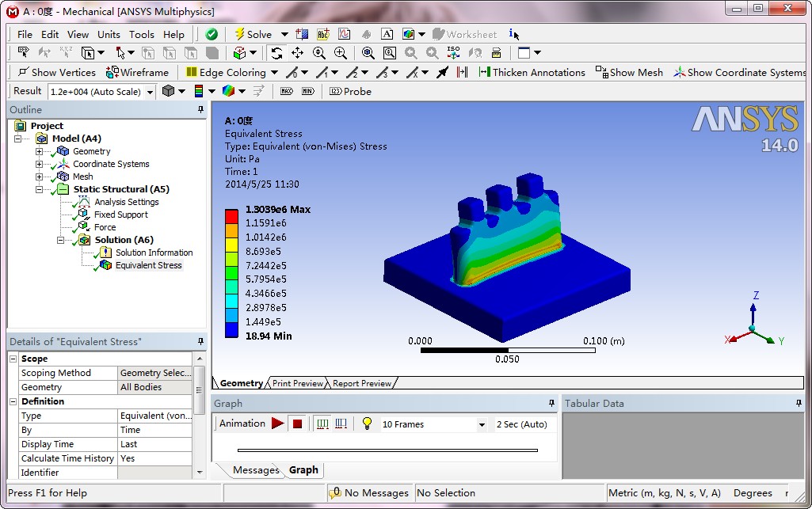Select the Rotate view tool
Viewport: 812px width, 509px height.
pos(276,53)
